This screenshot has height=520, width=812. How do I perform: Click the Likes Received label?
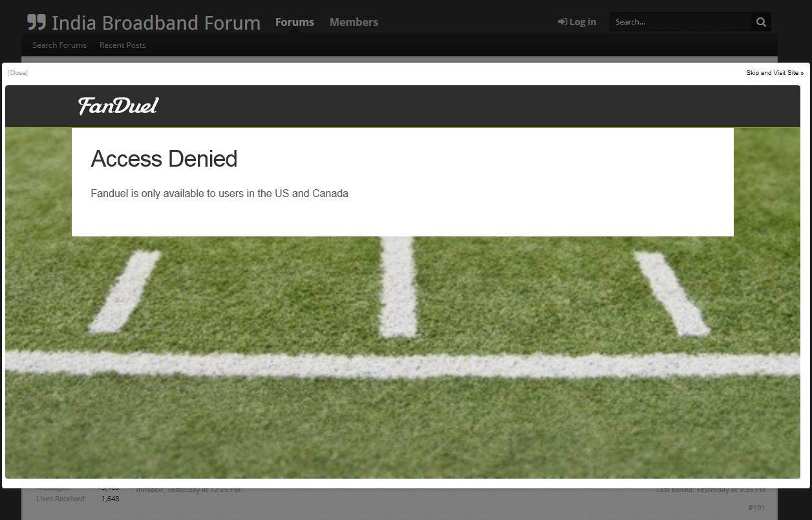click(61, 499)
